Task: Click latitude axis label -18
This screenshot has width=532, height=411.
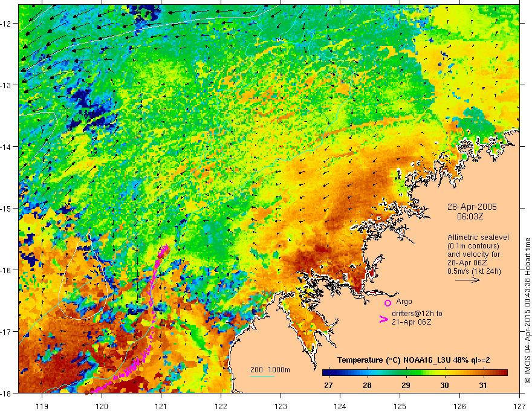Action: click(x=7, y=393)
